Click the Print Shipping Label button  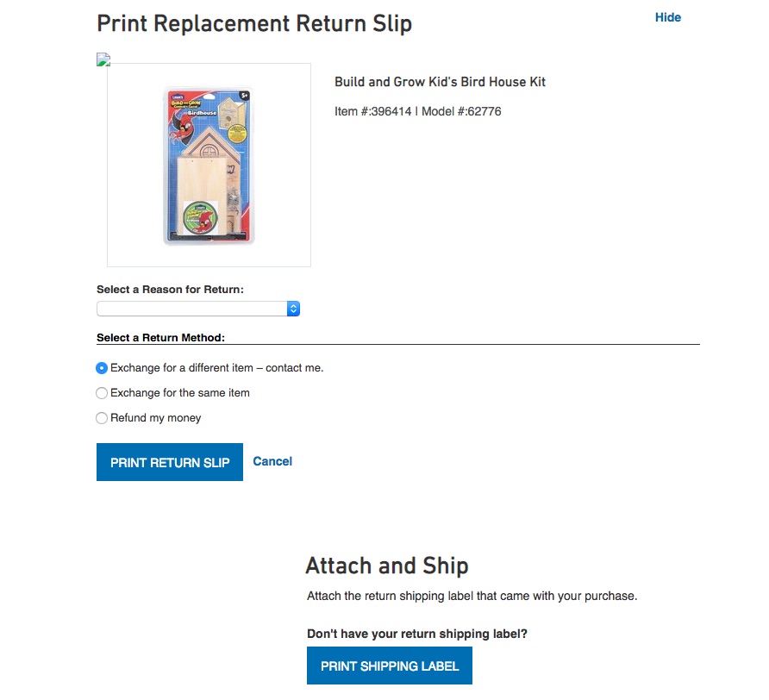pyautogui.click(x=390, y=666)
